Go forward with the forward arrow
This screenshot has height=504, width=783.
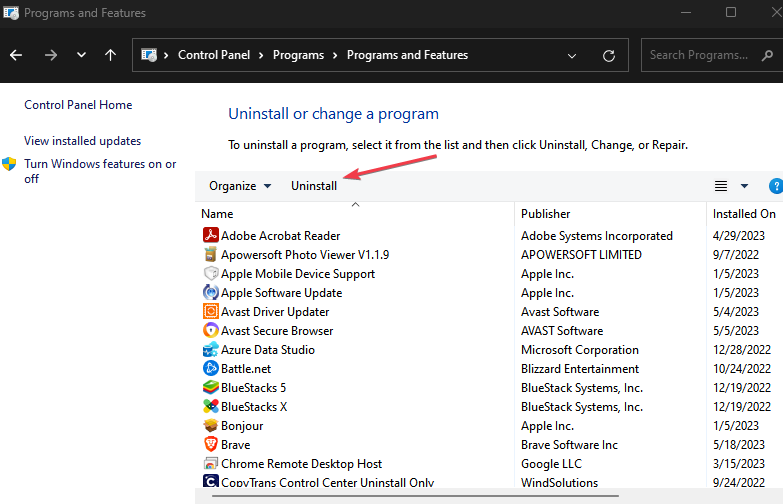50,55
